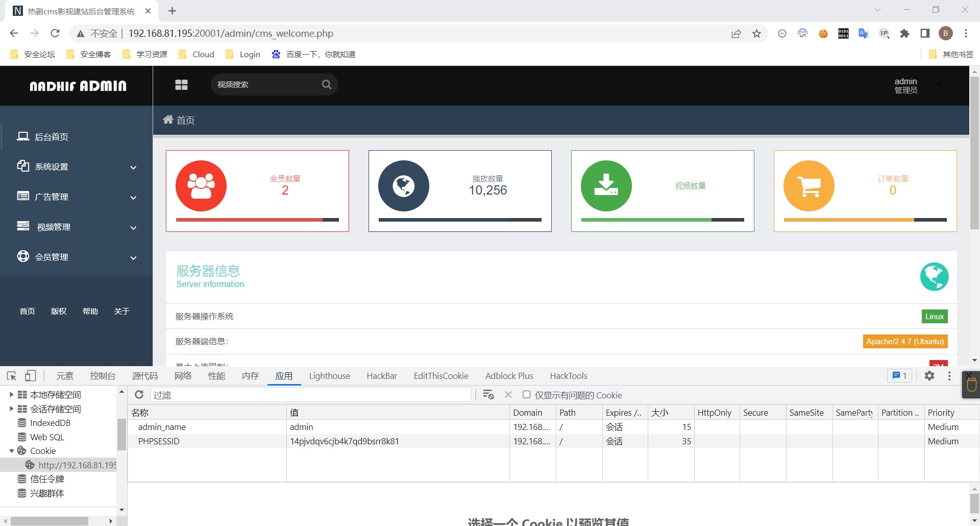The image size is (980, 526).
Task: Open the 百度一下 bookmark
Action: (x=313, y=54)
